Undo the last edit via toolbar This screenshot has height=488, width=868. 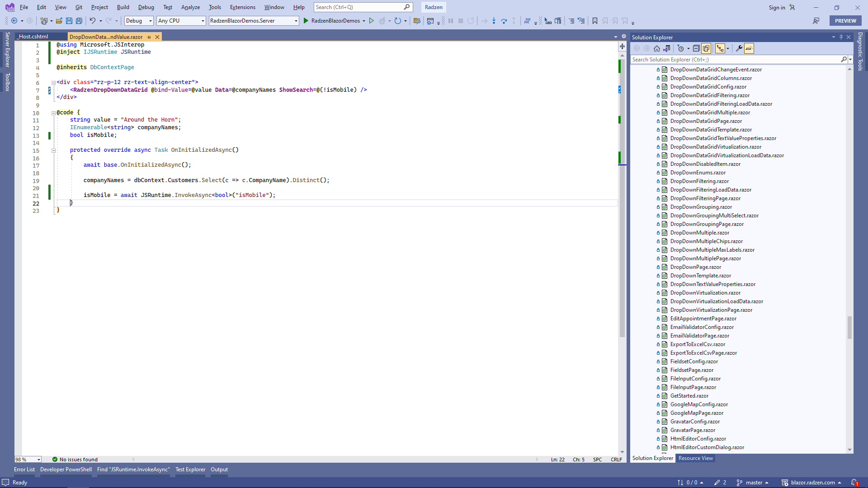pos(92,21)
